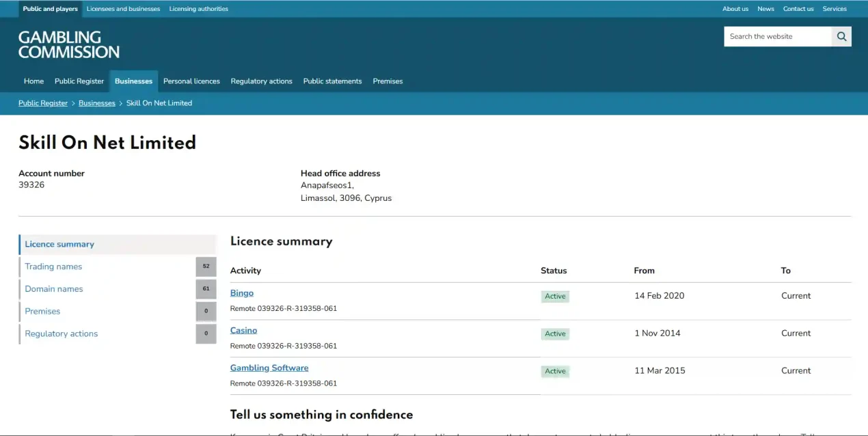
Task: Open the About us link
Action: (735, 9)
